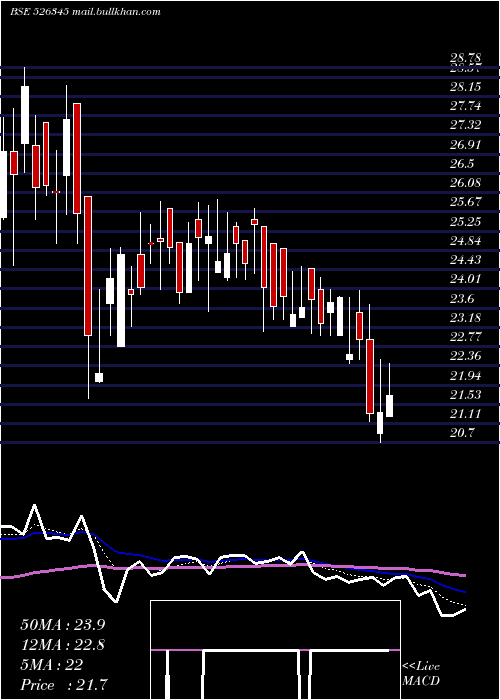Viewport: 500px width, 700px height.
Task: Pick the 26.5 axis value
Action: tap(462, 163)
